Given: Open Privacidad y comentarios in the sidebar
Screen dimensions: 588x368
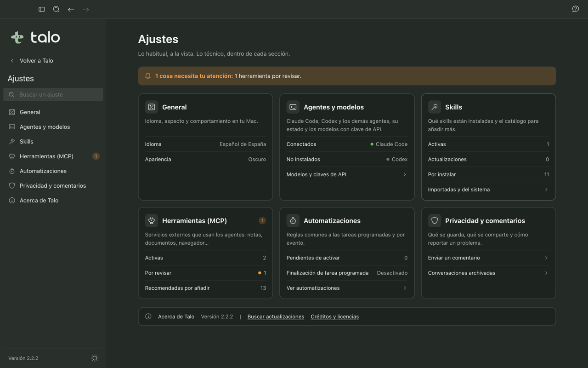Looking at the screenshot, I should (53, 186).
